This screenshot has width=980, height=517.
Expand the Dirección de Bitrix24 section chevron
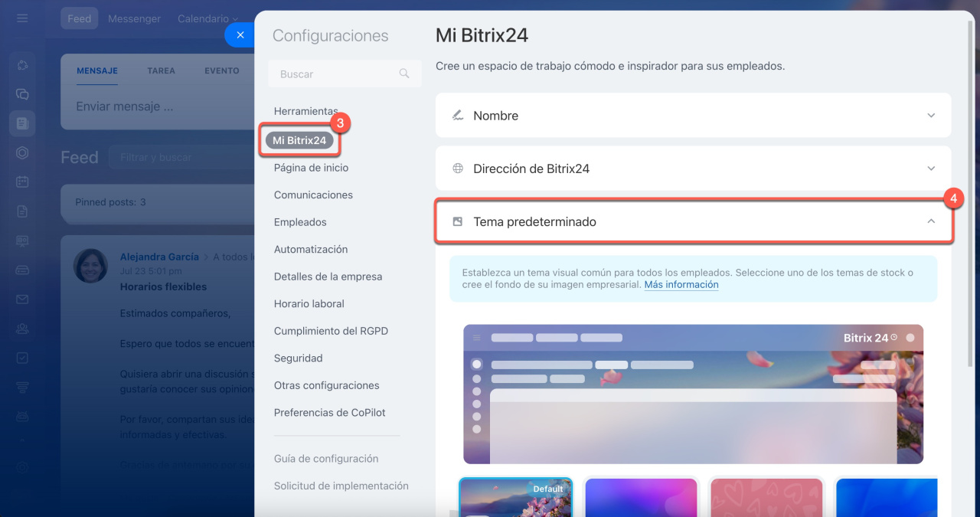pyautogui.click(x=931, y=169)
